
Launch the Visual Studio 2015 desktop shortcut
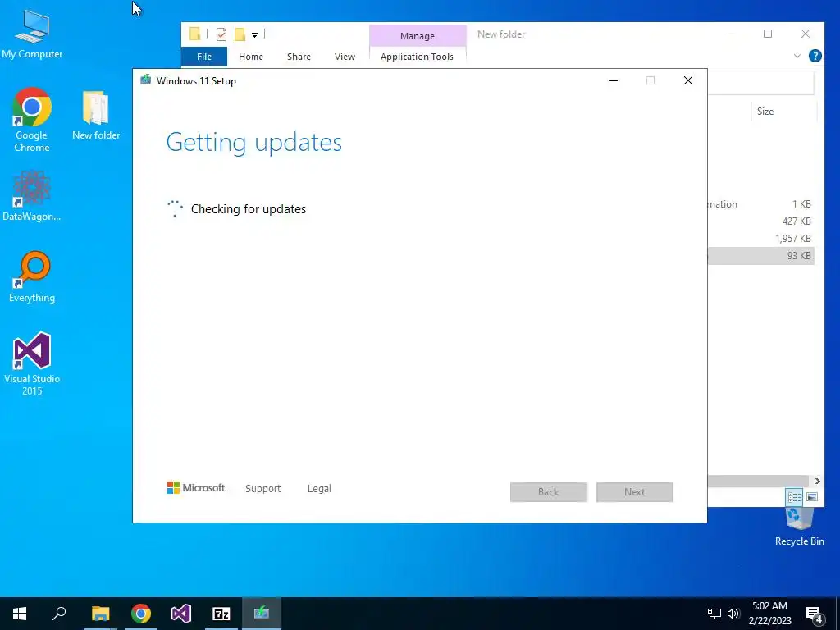[x=32, y=363]
